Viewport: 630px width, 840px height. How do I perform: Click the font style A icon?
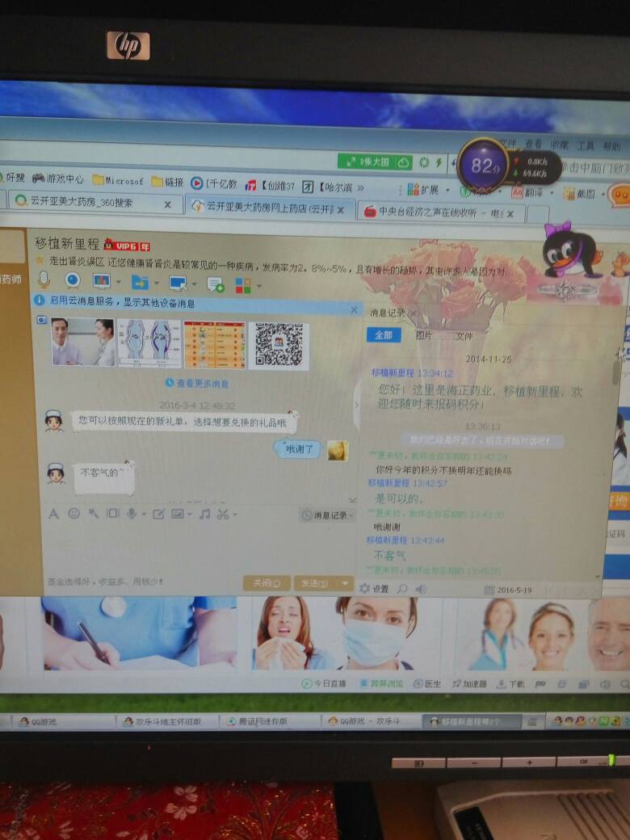click(54, 513)
